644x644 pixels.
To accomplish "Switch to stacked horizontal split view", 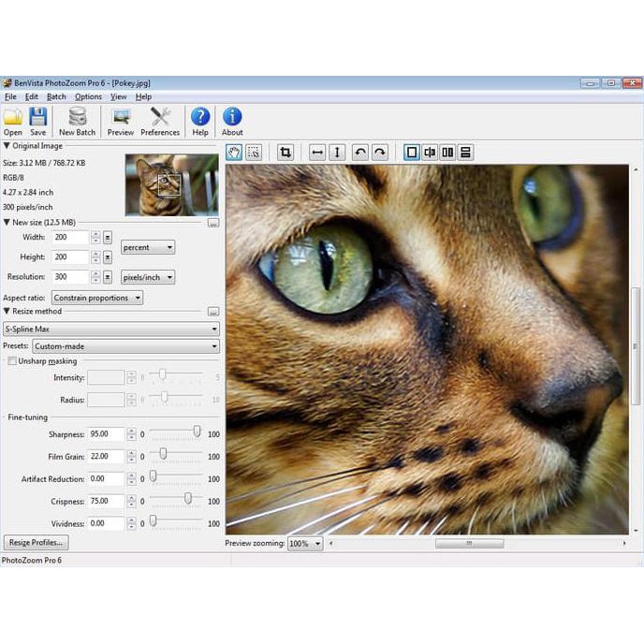I will (466, 153).
